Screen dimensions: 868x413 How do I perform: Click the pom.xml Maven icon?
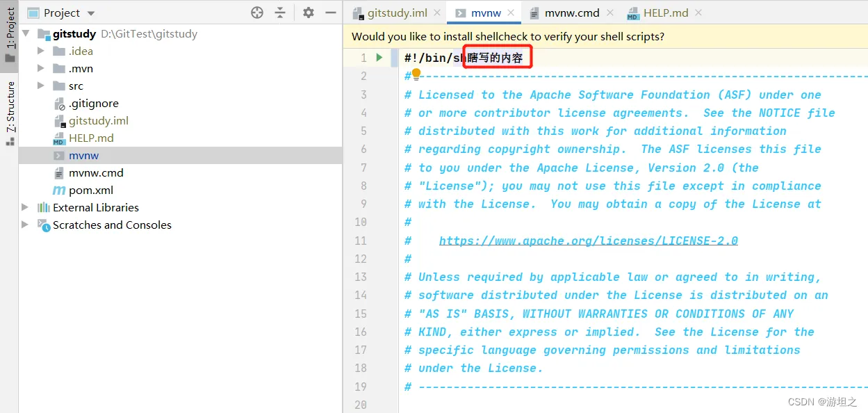(59, 190)
